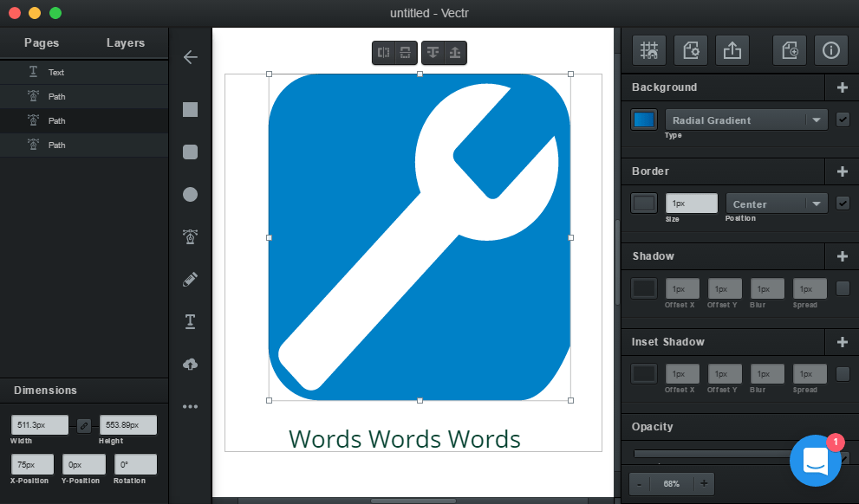
Task: Select the Pen tool
Action: [190, 236]
